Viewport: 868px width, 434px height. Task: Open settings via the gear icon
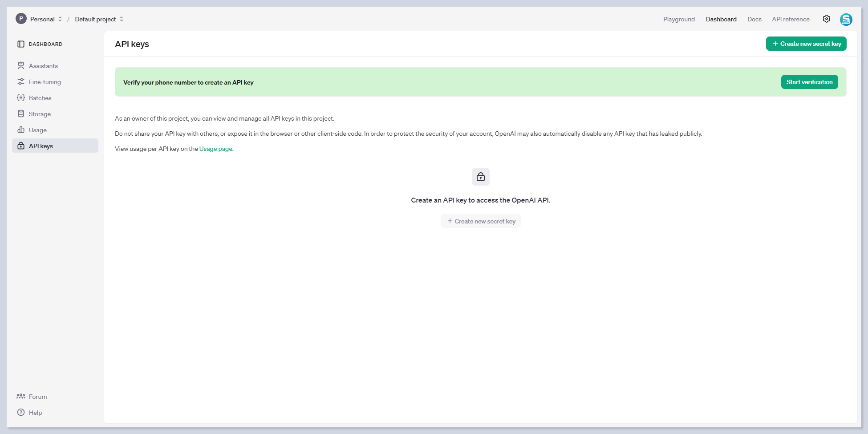coord(827,19)
